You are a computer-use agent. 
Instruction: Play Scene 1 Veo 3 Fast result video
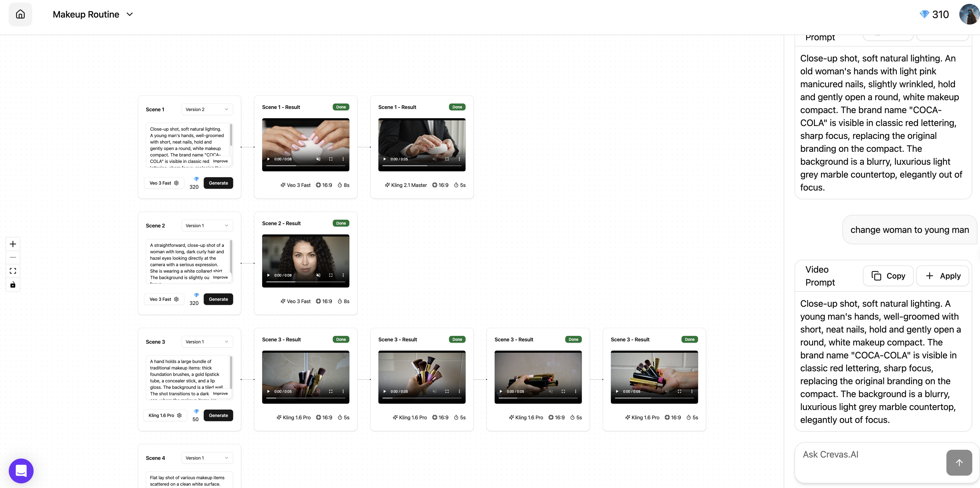(268, 159)
